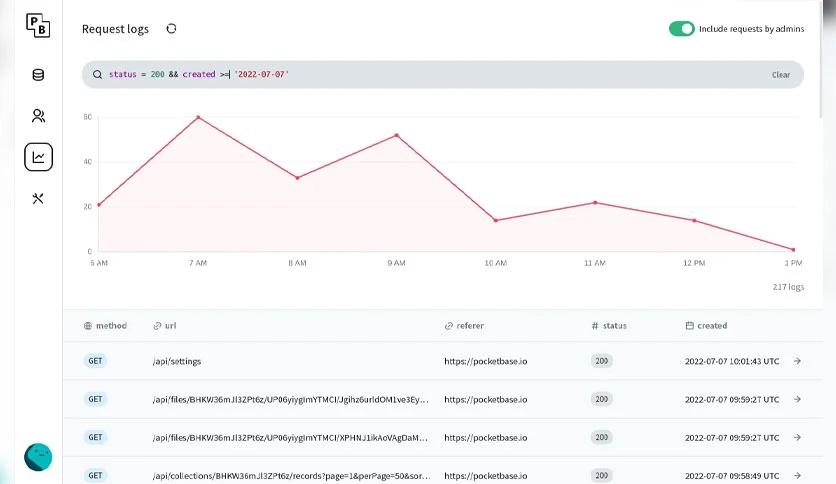Toggle Include requests by admins switch

pos(681,29)
